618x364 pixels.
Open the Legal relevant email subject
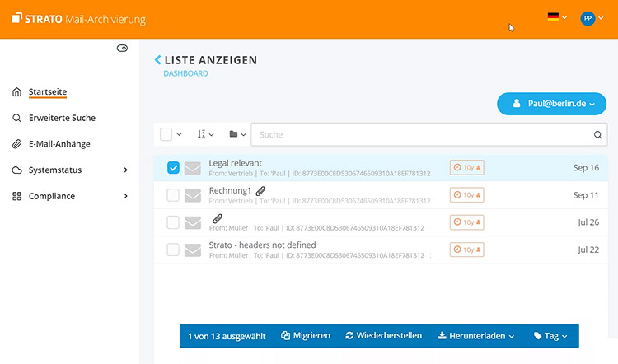click(236, 163)
